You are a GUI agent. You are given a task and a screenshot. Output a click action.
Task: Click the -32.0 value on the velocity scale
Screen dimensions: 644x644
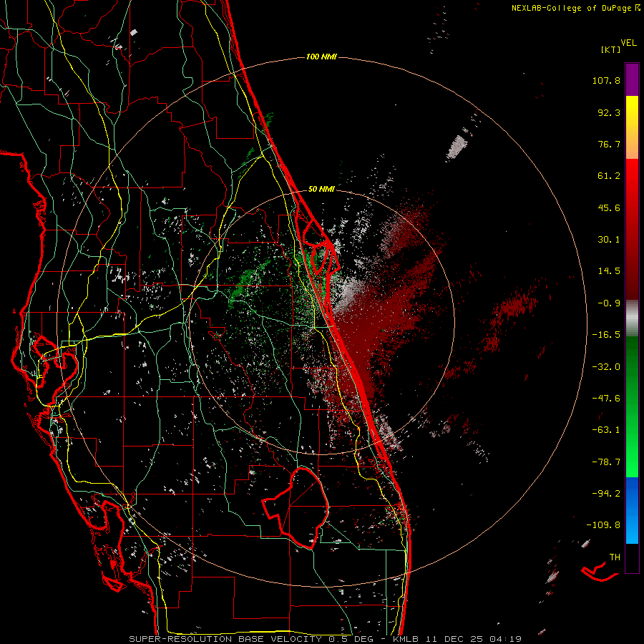[606, 367]
